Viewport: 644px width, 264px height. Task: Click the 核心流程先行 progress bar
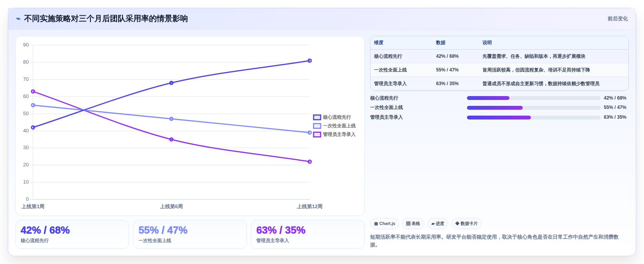click(534, 98)
